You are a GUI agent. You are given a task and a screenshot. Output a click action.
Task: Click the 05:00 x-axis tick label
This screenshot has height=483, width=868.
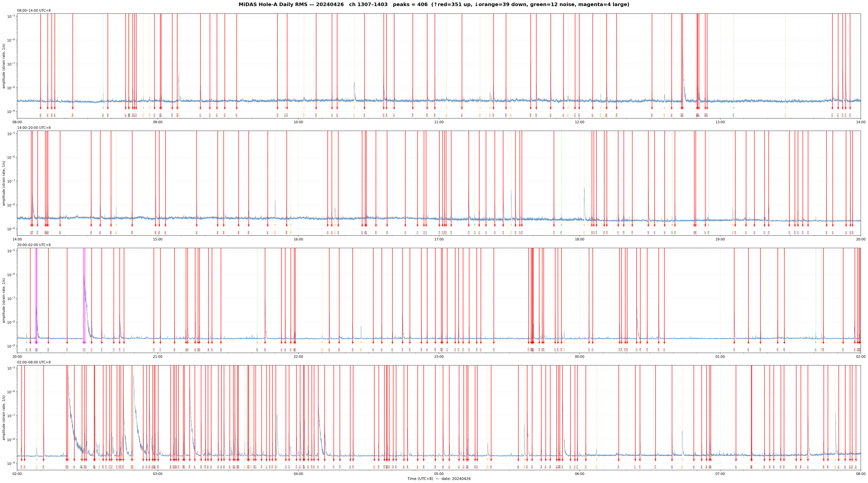439,474
